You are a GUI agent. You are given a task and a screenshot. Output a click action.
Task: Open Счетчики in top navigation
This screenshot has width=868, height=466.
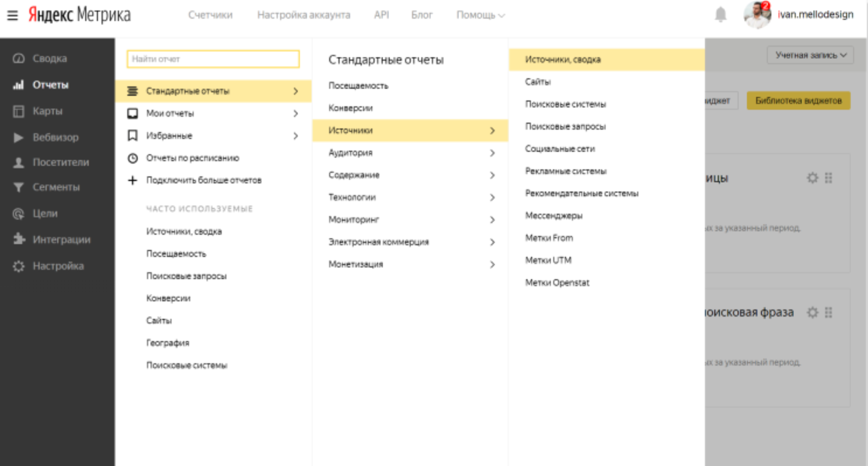coord(210,15)
